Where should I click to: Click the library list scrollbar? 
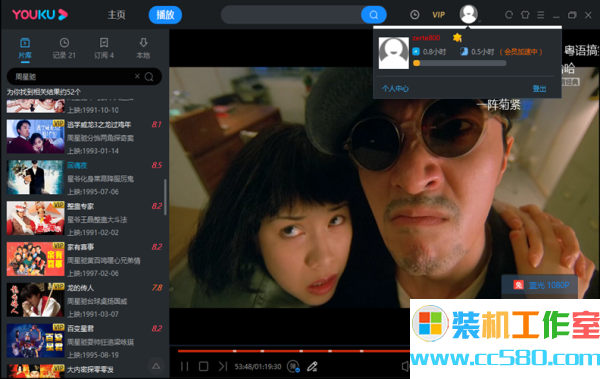coord(166,197)
